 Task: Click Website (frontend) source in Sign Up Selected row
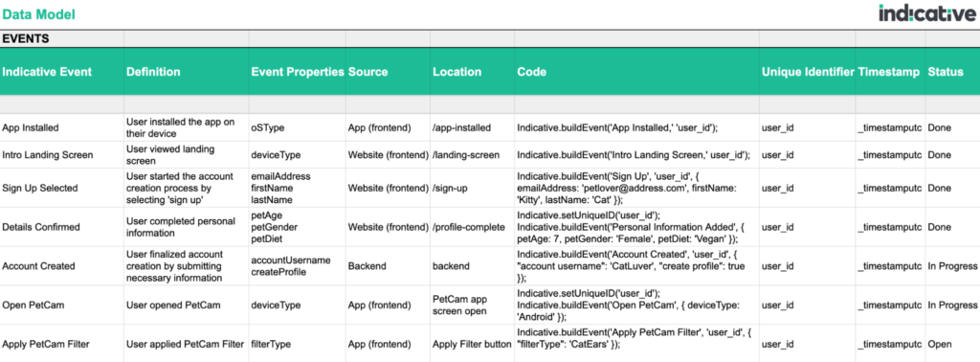[x=388, y=189]
